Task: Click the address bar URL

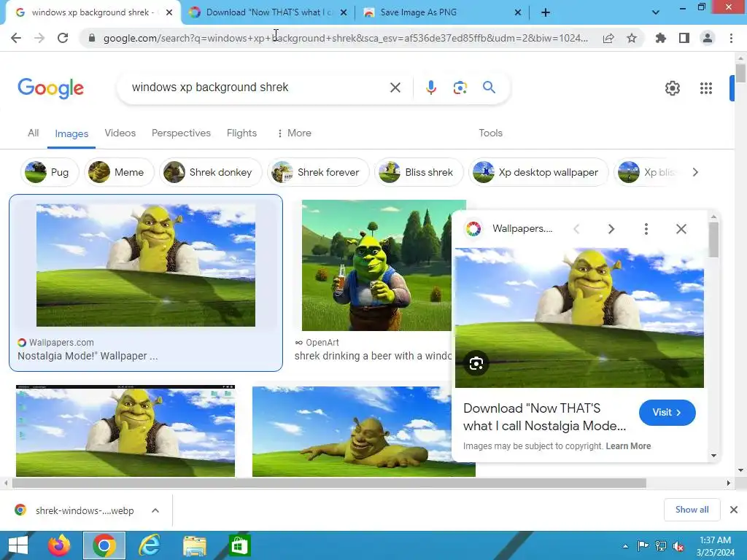Action: (x=345, y=38)
